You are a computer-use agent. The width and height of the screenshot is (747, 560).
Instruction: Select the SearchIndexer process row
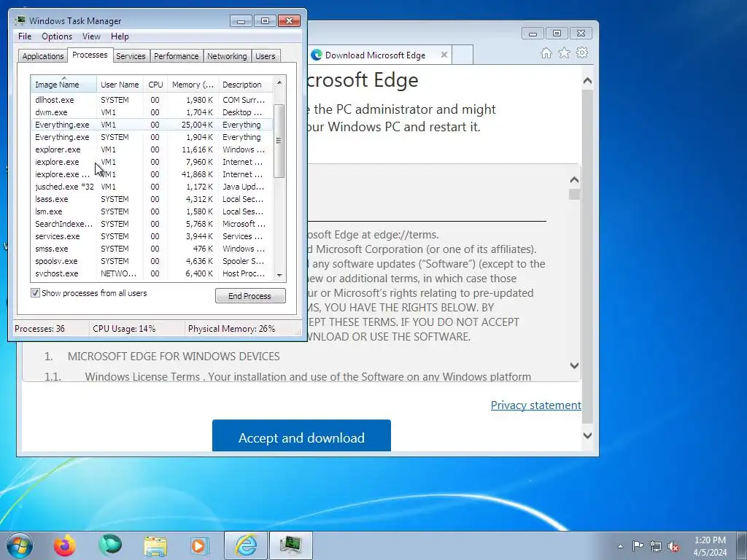(x=152, y=224)
